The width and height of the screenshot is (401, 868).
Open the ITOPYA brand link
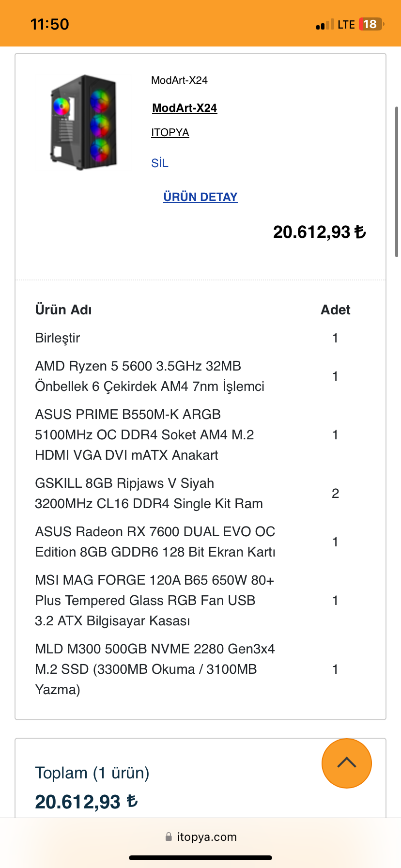point(170,133)
